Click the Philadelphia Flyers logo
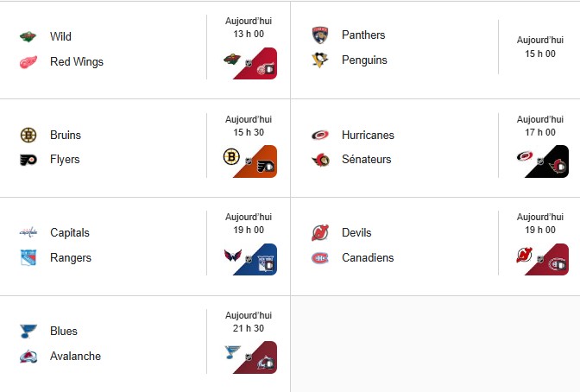This screenshot has height=392, width=580. [28, 160]
